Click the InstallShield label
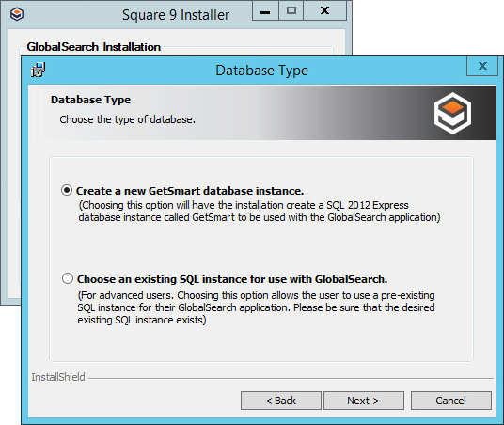Viewport: 504px width, 425px height. click(x=58, y=377)
